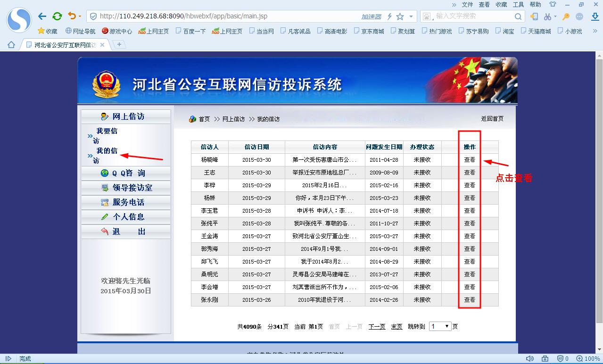The width and height of the screenshot is (603, 364).
Task: Open the 游戏中心 bookmark
Action: point(117,31)
